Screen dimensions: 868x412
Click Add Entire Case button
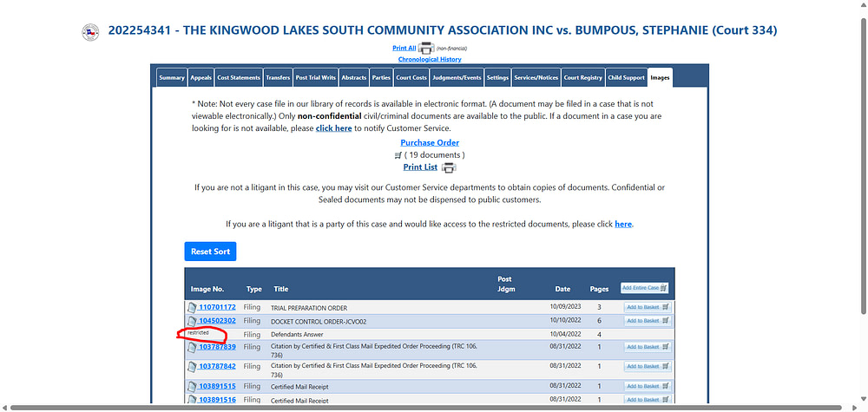click(x=645, y=288)
